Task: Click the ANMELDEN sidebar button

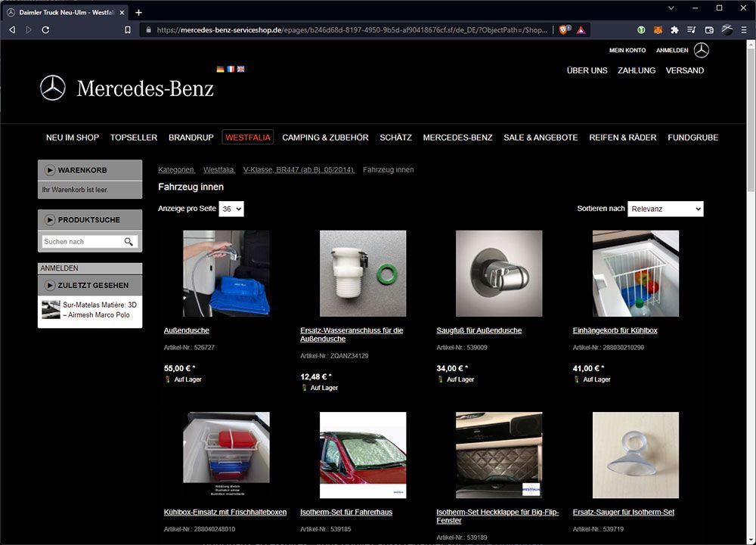Action: (x=90, y=268)
